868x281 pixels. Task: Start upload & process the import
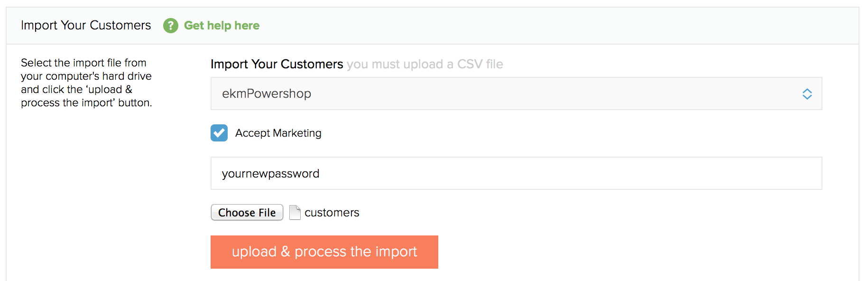324,252
